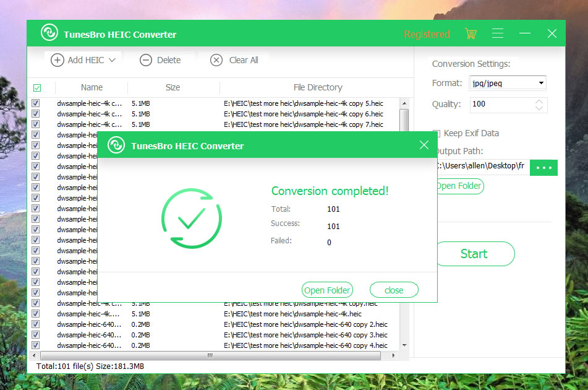Click the file list scroll-down arrow
Viewport: 588px width, 390px height.
pos(404,345)
